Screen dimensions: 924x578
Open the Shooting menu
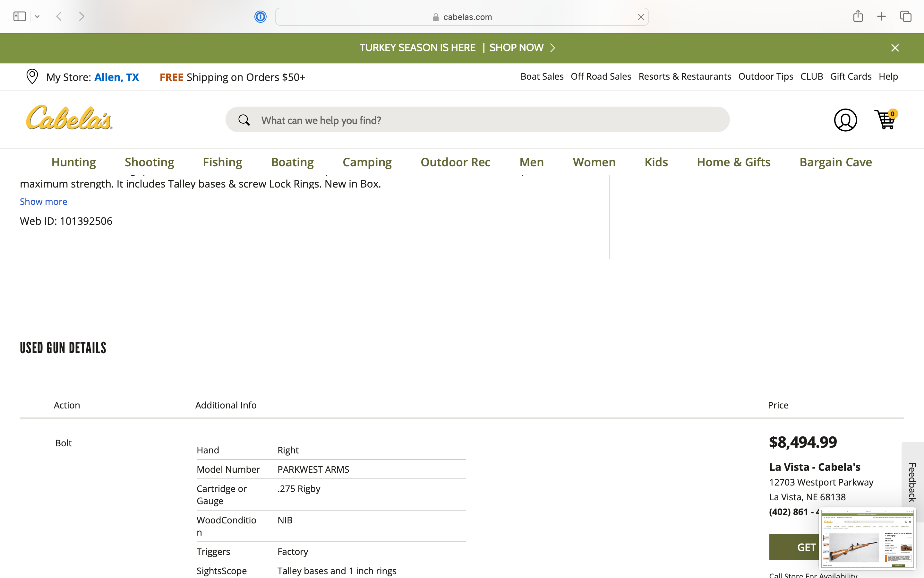coord(149,162)
